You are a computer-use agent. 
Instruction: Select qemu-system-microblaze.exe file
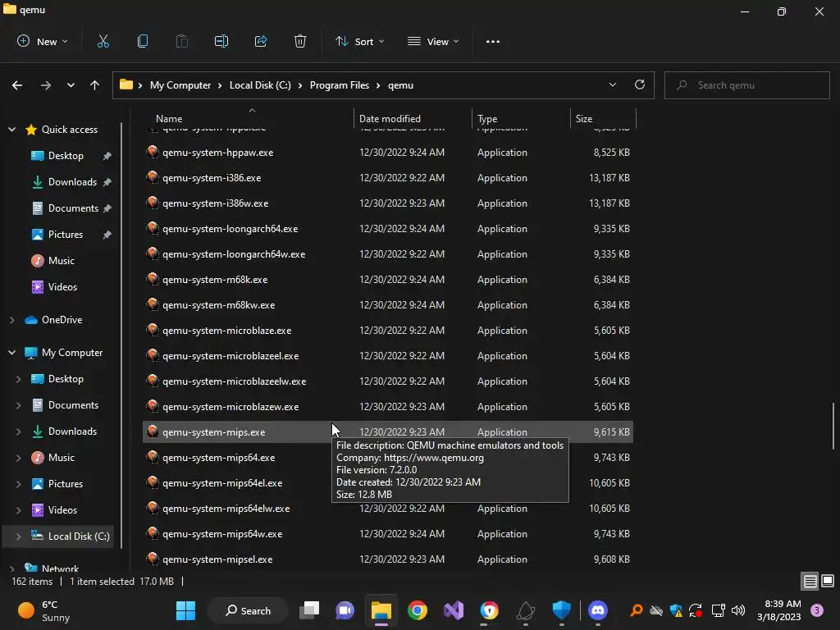point(388,331)
